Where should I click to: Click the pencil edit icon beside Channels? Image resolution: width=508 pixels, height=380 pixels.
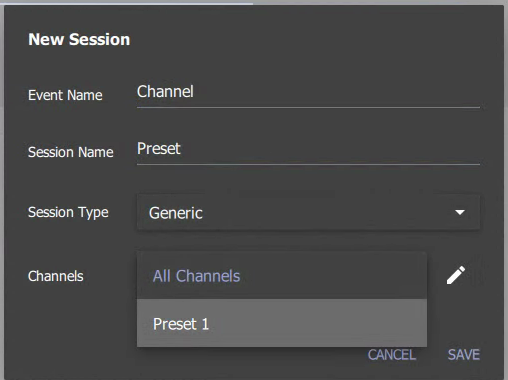tap(456, 275)
